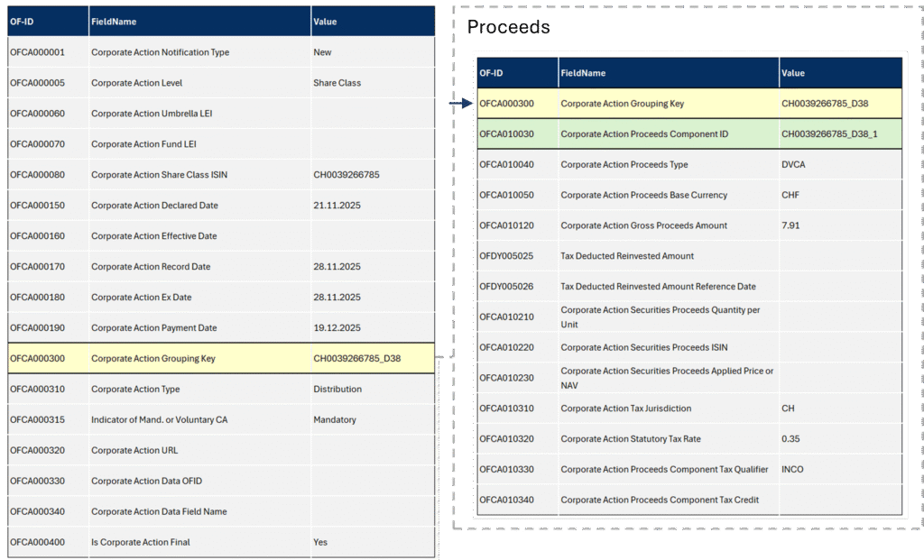This screenshot has height=560, width=924.
Task: Click the Distribution value cell
Action: click(337, 390)
